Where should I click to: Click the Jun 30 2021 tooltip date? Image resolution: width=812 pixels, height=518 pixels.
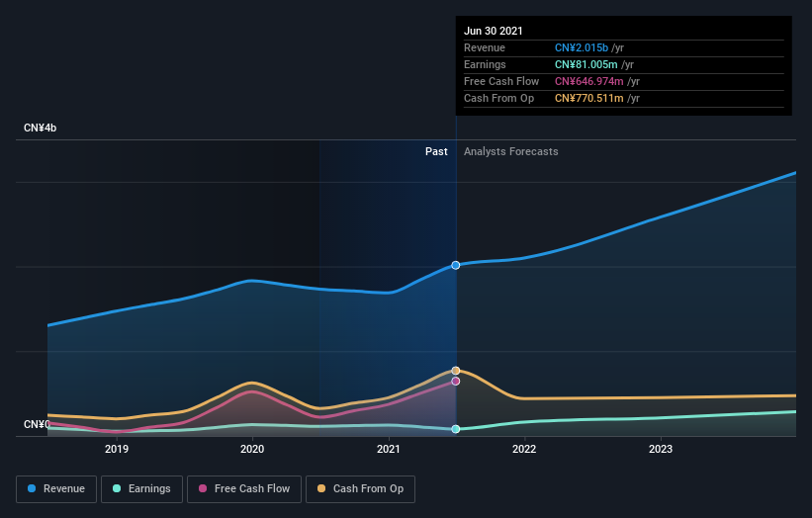click(493, 31)
